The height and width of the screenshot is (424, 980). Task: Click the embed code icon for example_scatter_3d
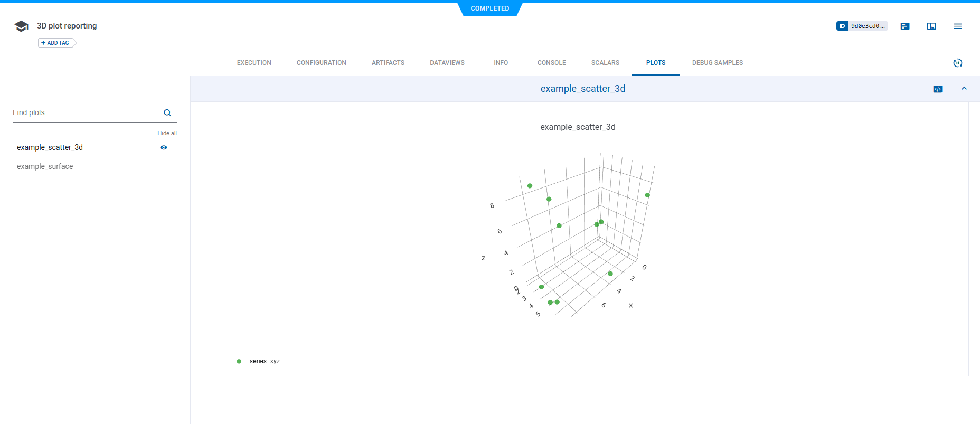pos(937,89)
